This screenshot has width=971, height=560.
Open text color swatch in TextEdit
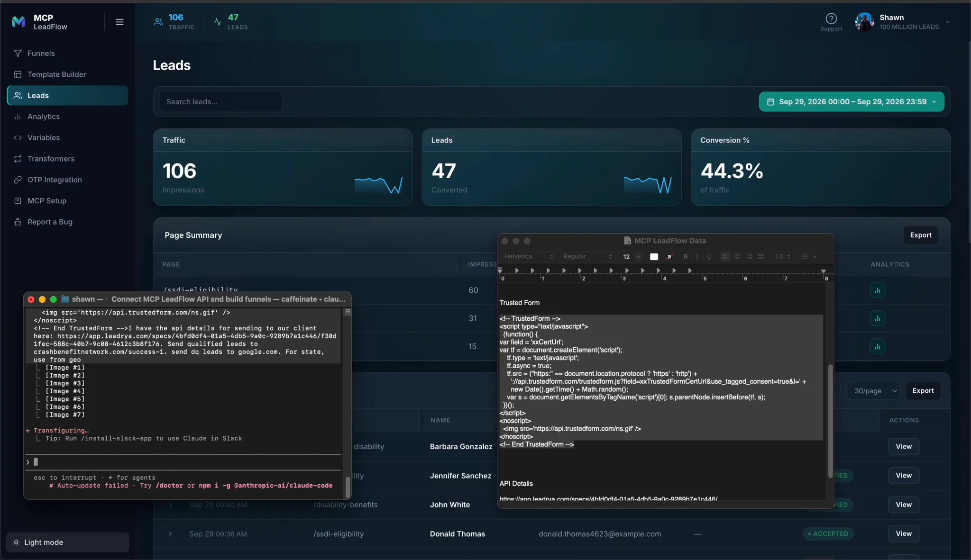(x=654, y=257)
